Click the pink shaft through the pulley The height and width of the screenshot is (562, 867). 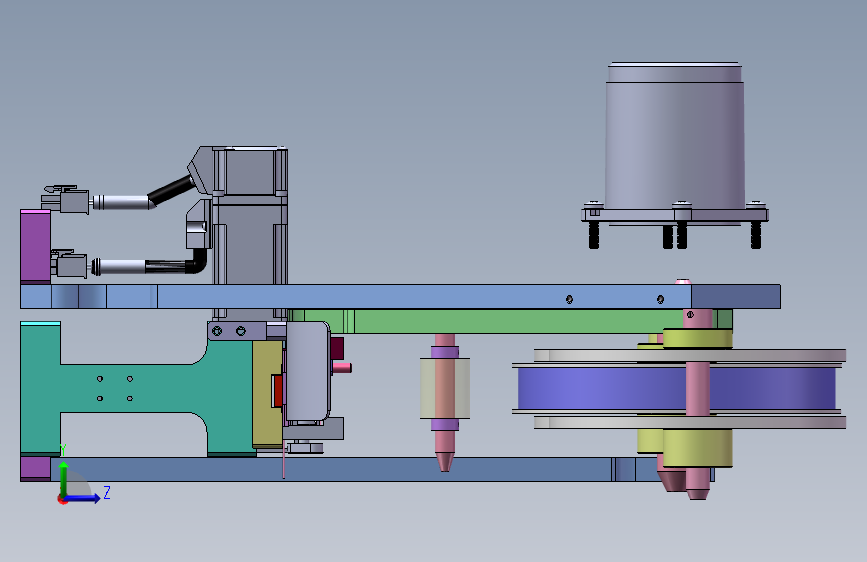pyautogui.click(x=698, y=387)
